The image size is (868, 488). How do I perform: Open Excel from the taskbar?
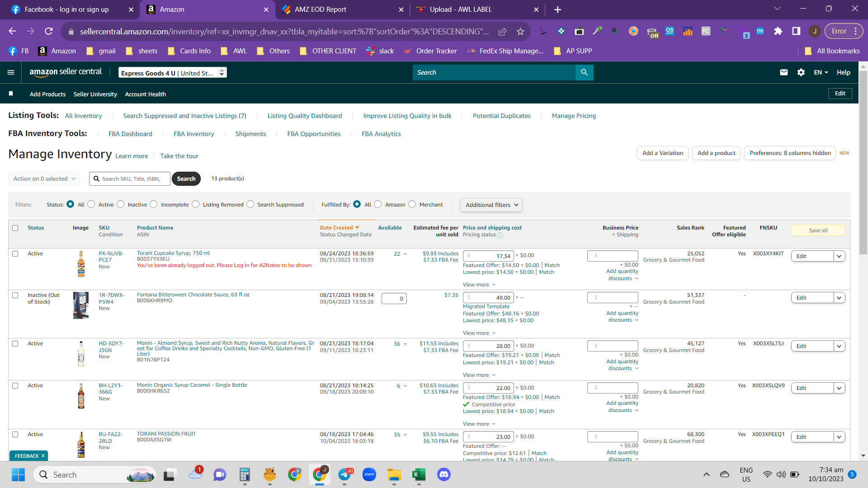click(x=419, y=474)
